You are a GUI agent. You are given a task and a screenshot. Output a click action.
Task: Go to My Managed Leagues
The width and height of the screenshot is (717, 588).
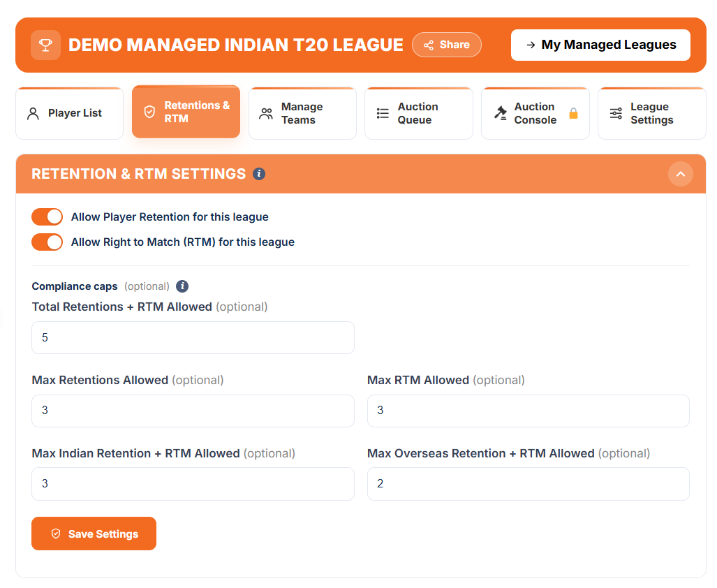coord(600,45)
